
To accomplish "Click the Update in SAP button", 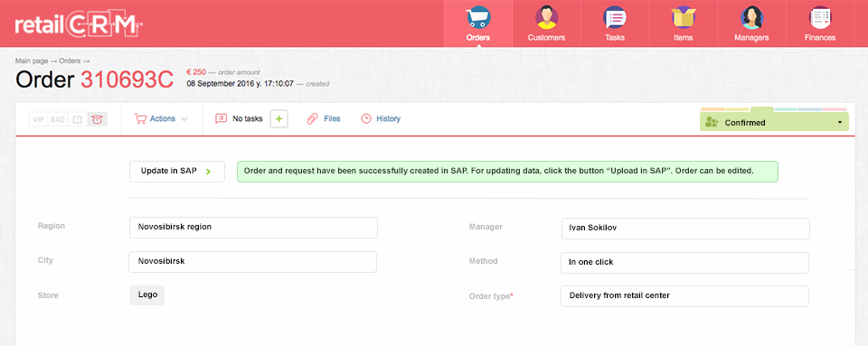I will tap(177, 172).
